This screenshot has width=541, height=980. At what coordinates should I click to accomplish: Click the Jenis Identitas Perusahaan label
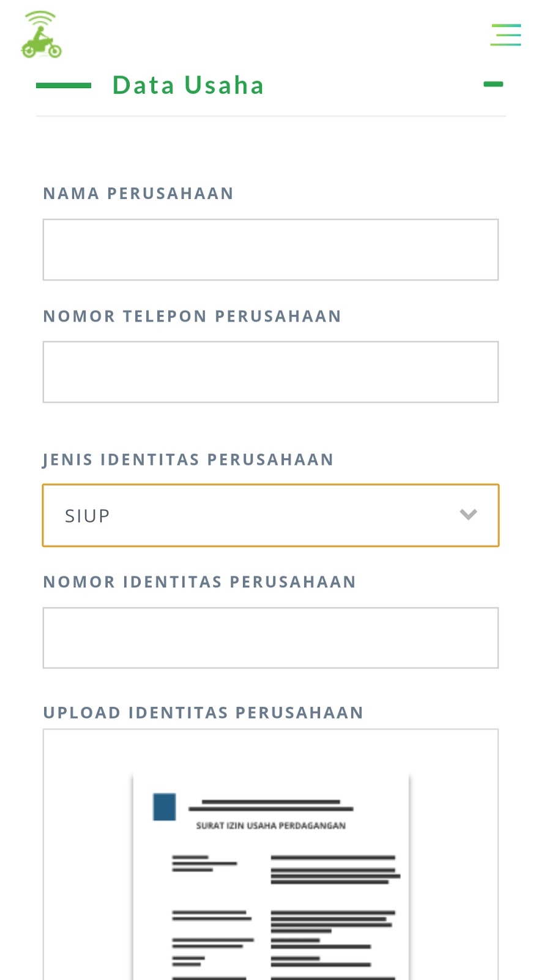[188, 459]
